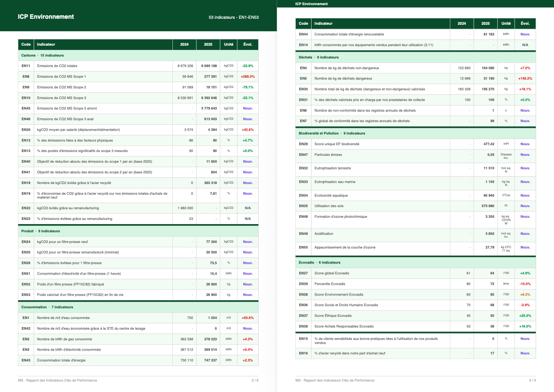554x392 pixels.
Task: Click the value '6 689 188'
Action: pos(209,66)
